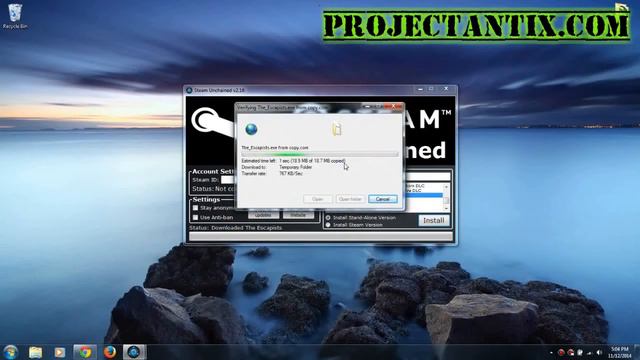Click the Update button in Settings
Screen dimensions: 640x360
tap(263, 215)
